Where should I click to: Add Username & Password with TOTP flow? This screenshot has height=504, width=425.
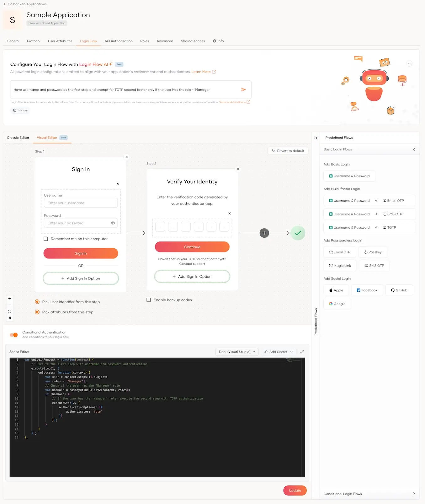point(369,227)
